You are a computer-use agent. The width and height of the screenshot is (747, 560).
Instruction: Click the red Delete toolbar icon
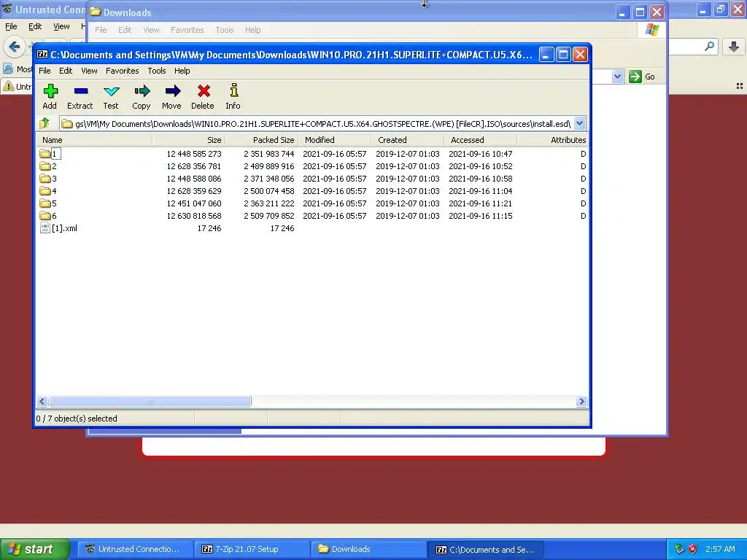204,91
